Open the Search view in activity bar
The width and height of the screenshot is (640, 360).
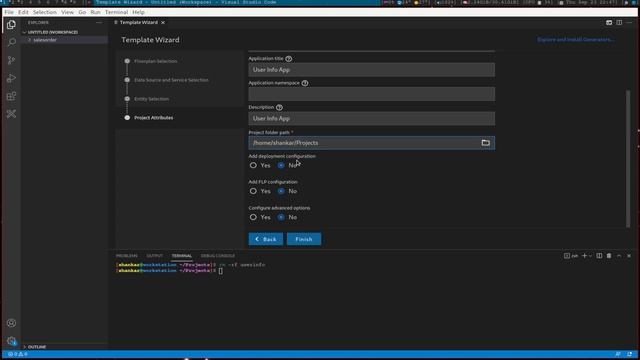point(11,42)
